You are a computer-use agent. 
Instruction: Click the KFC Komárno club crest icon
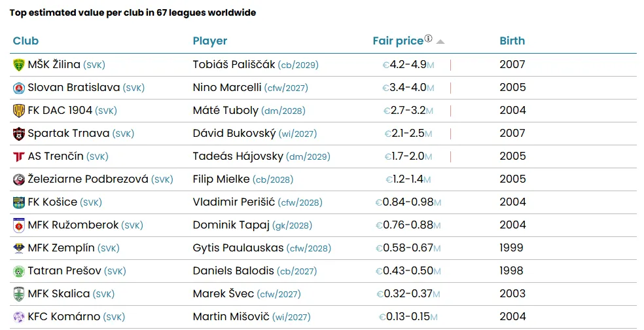click(x=18, y=317)
